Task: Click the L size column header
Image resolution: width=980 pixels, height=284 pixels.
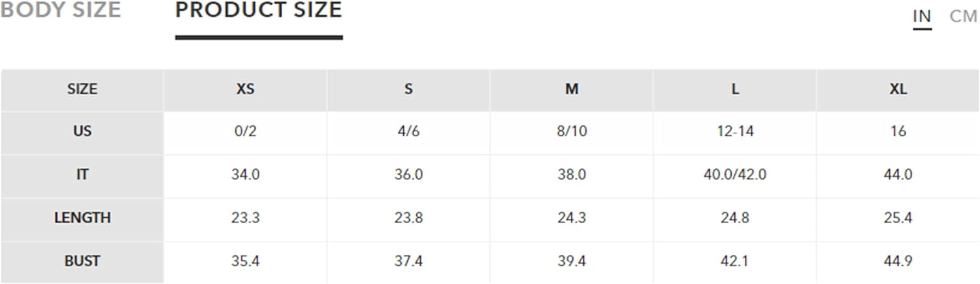Action: point(735,90)
